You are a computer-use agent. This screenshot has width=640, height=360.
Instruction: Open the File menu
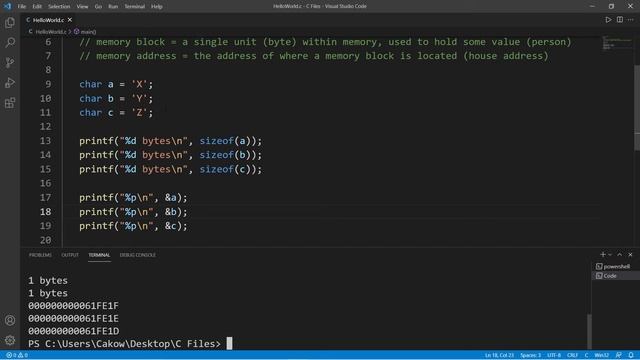coord(22,6)
